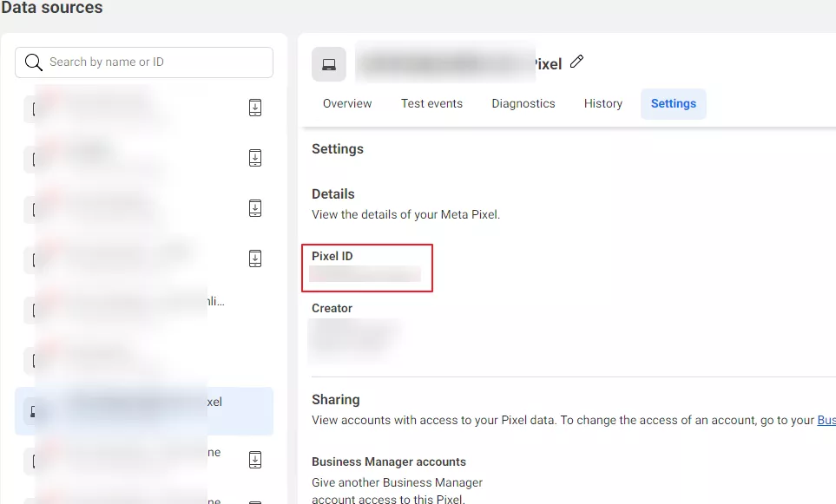
Task: Click the Search by name or ID field
Action: [x=144, y=62]
